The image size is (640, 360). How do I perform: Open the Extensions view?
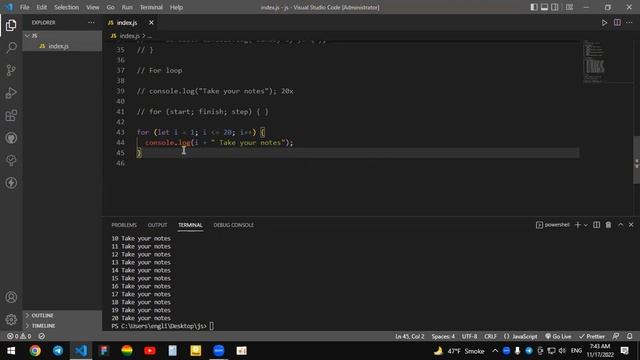(x=11, y=116)
